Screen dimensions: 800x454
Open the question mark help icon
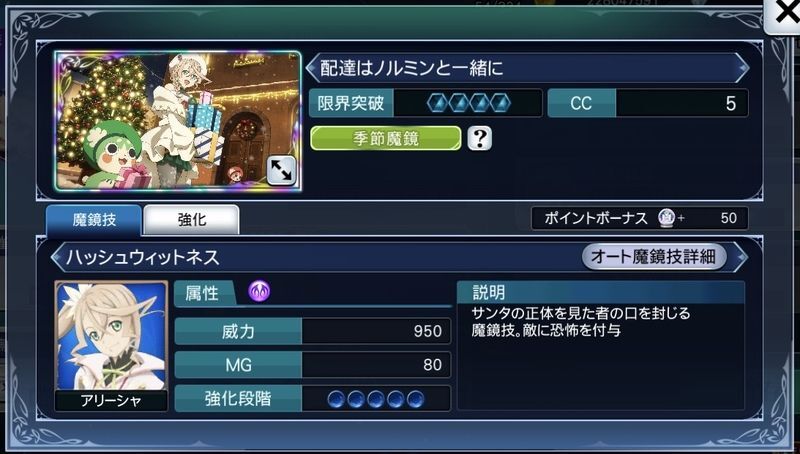(480, 138)
